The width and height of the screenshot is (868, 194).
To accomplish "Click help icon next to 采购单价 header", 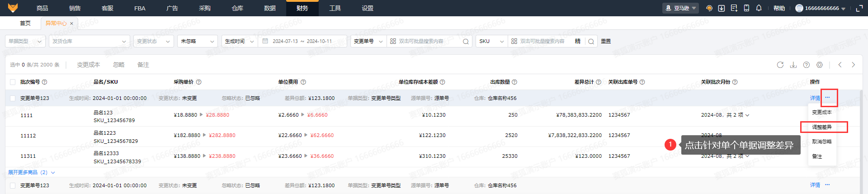I will point(198,82).
